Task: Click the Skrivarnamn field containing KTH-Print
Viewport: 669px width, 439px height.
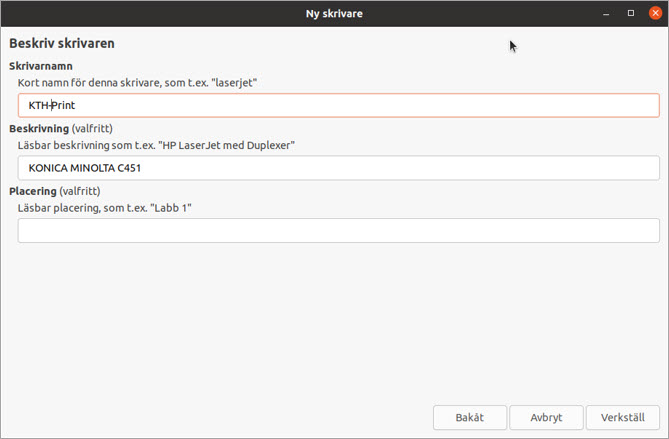Action: [338, 105]
